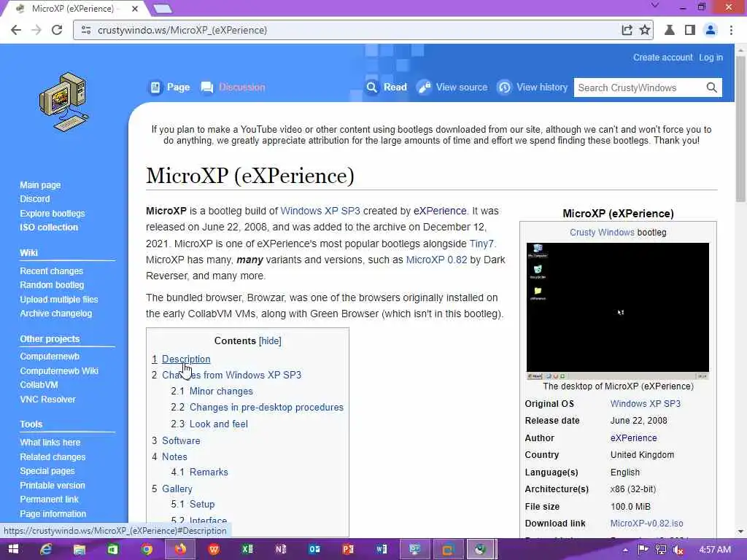Jump to Changes in pre-desktop procedures
Viewport: 747px width, 560px height.
pyautogui.click(x=266, y=408)
